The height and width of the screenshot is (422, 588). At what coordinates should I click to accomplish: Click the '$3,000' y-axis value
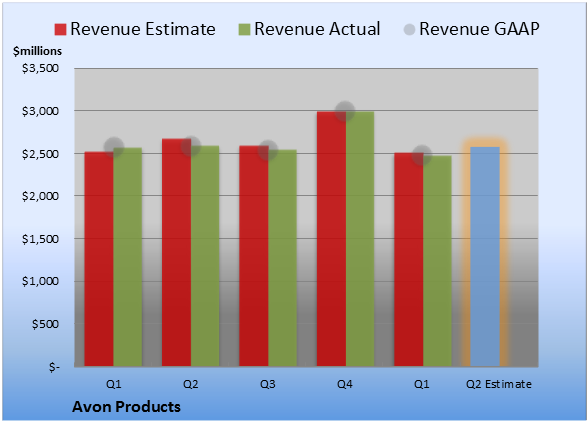40,111
